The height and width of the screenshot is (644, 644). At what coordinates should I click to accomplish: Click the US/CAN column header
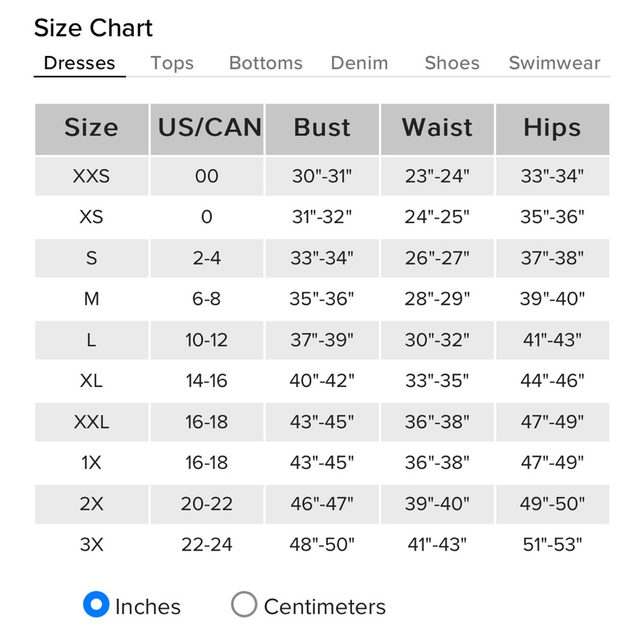pos(207,129)
